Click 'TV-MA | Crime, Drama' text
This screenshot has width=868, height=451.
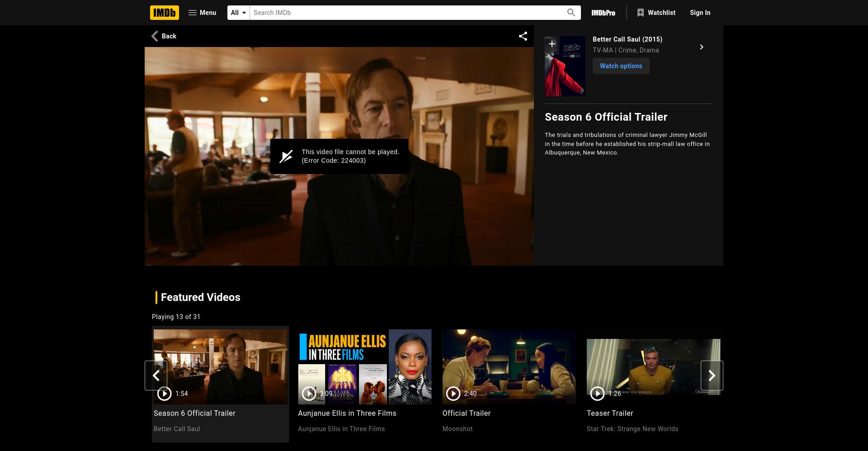click(626, 50)
